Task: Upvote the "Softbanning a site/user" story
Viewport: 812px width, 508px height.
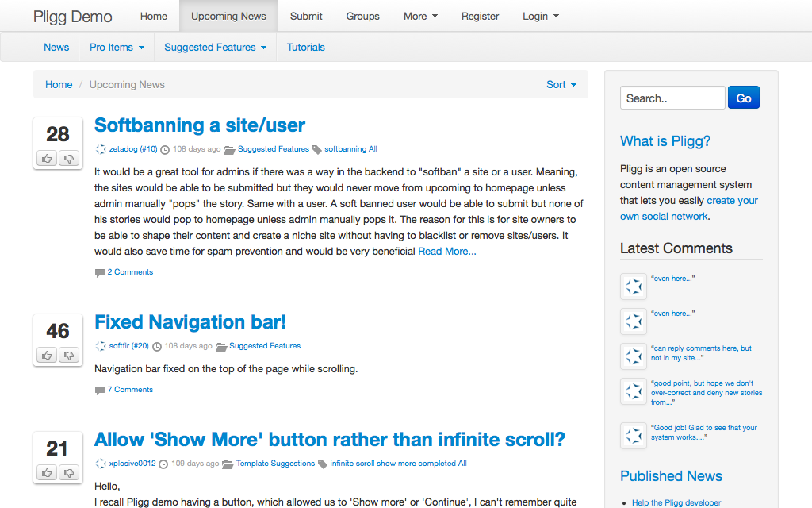Action: click(x=47, y=159)
